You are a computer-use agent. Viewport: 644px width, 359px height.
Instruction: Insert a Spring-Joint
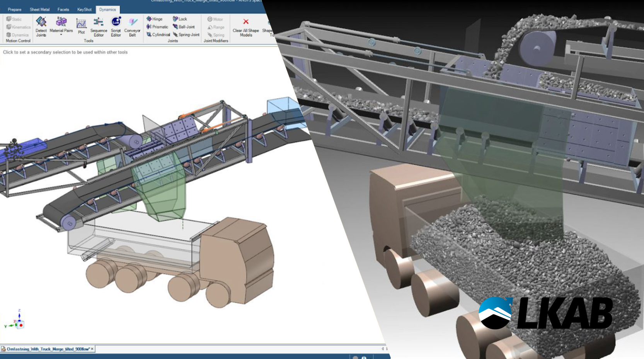point(186,34)
